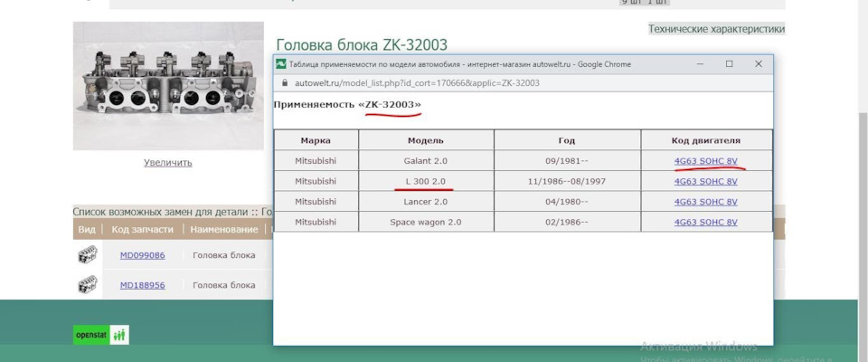This screenshot has height=362, width=868.
Task: Click the popup URL address field
Action: [417, 82]
